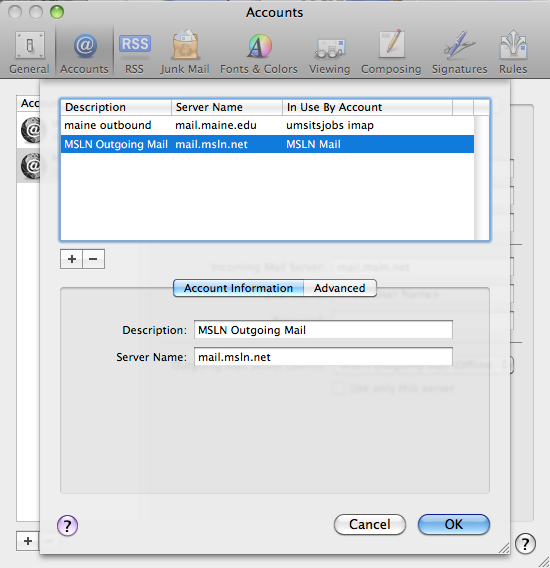Add a new account in background sidebar
This screenshot has height=568, width=550.
28,541
